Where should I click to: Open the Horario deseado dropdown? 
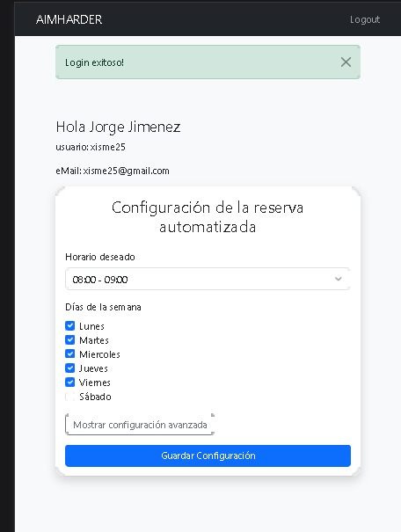208,279
